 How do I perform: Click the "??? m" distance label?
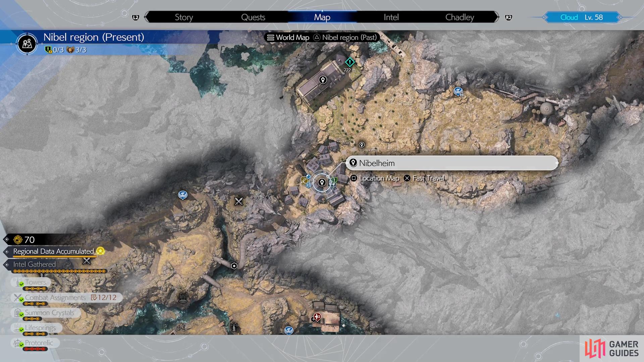click(x=350, y=70)
